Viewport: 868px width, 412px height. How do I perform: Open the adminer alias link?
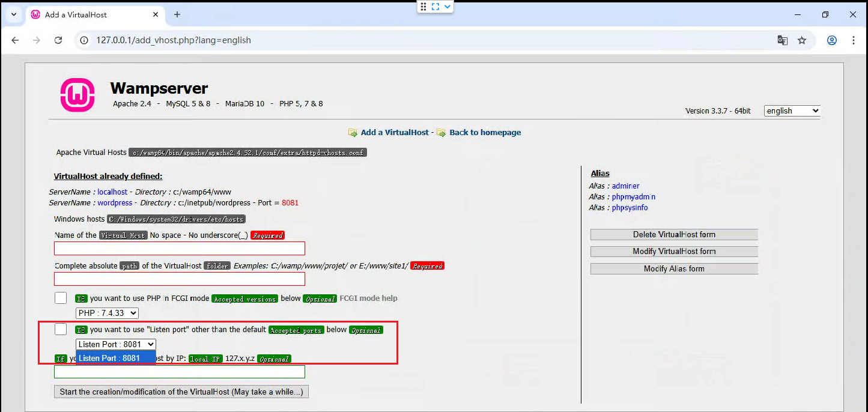[x=626, y=186]
